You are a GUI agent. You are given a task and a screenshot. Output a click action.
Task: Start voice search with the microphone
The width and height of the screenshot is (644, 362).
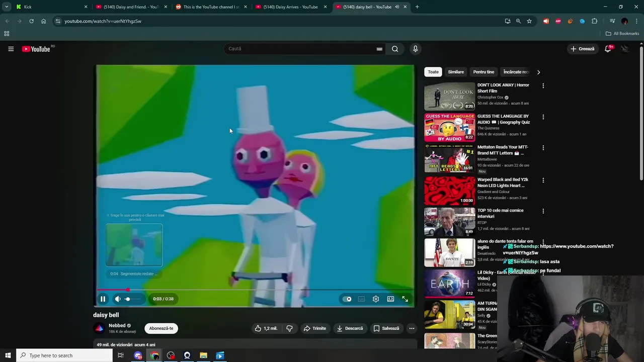coord(415,49)
